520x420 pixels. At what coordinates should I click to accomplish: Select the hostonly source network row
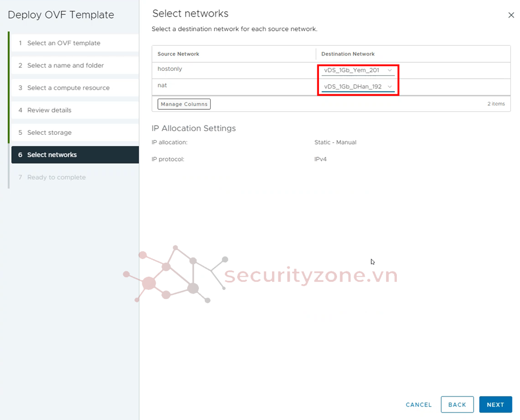[170, 69]
